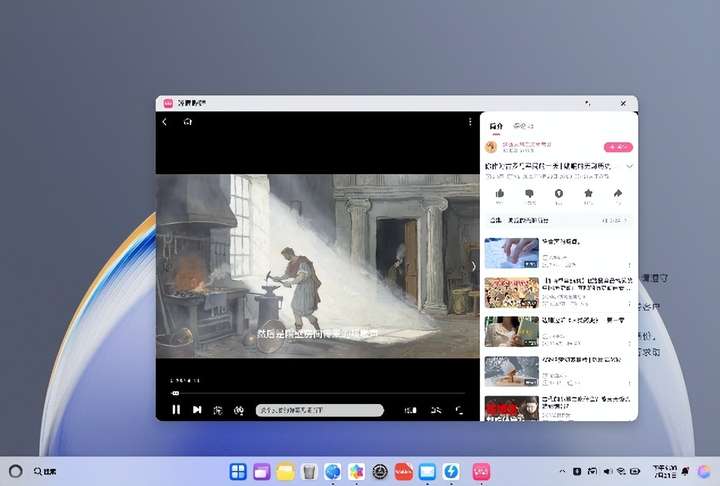Image resolution: width=720 pixels, height=486 pixels.
Task: Return to home via the house icon
Action: tap(187, 122)
